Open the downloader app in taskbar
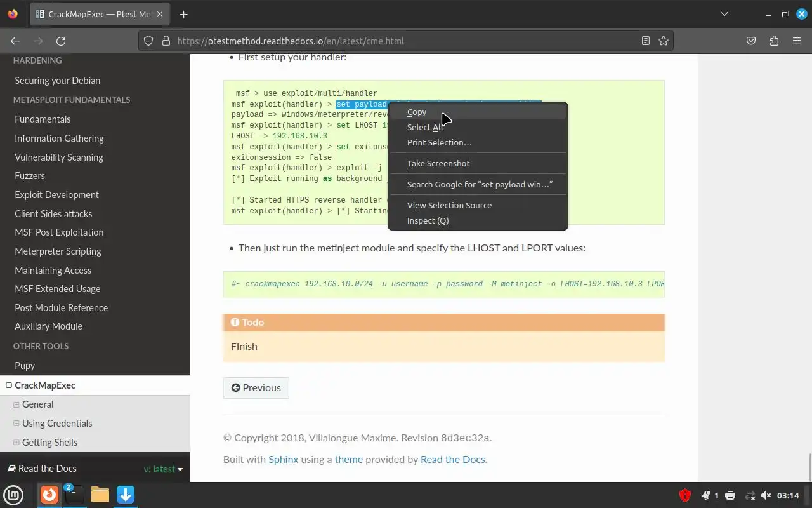812x508 pixels. click(x=126, y=495)
